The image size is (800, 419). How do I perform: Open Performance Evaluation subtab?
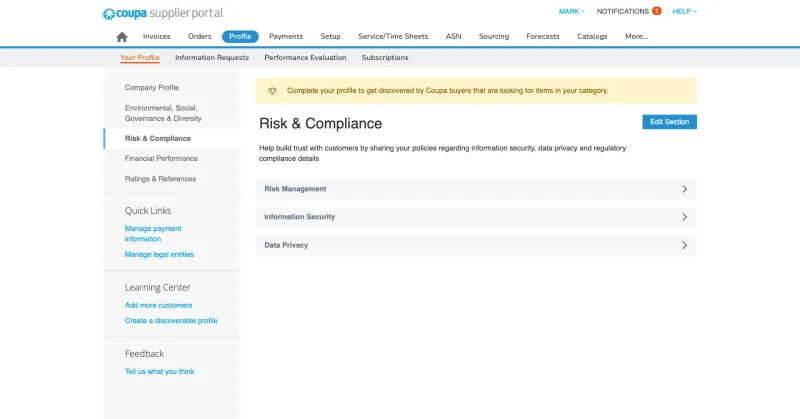tap(305, 58)
